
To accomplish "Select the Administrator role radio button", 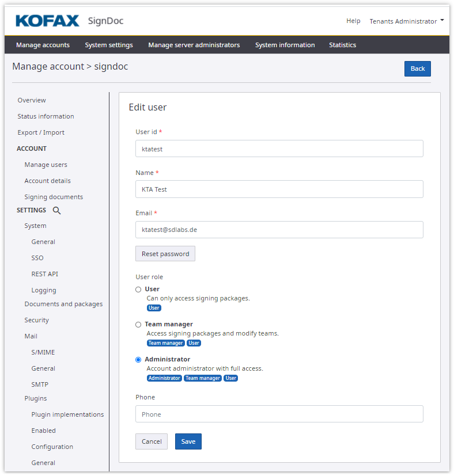I will (x=138, y=360).
